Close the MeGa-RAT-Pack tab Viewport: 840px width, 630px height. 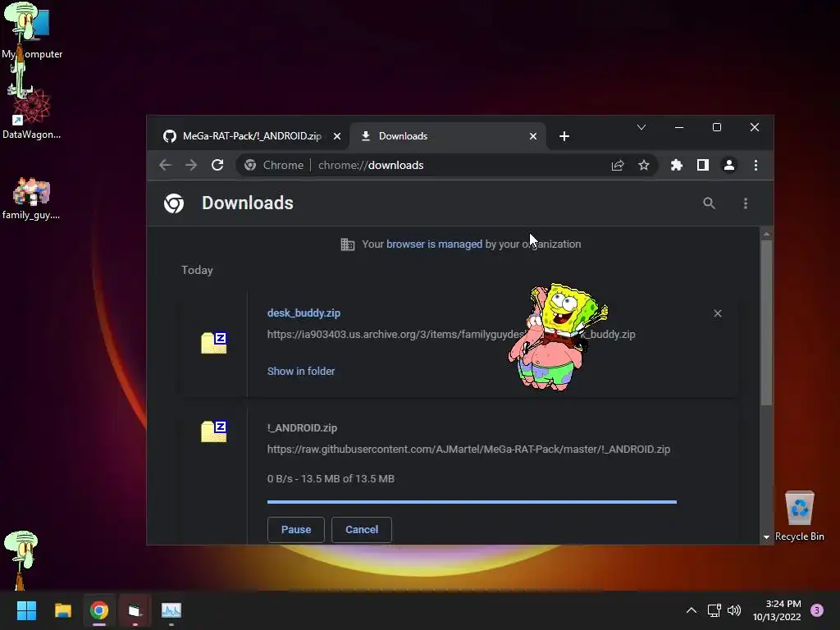point(337,136)
